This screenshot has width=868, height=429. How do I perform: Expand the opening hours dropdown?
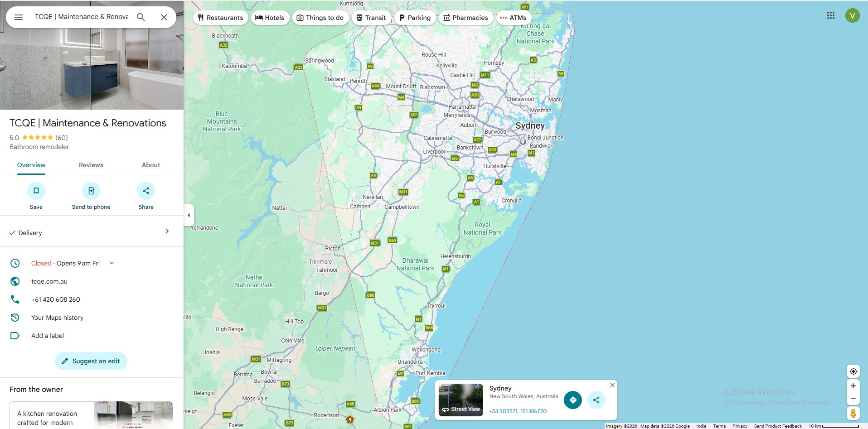[112, 263]
